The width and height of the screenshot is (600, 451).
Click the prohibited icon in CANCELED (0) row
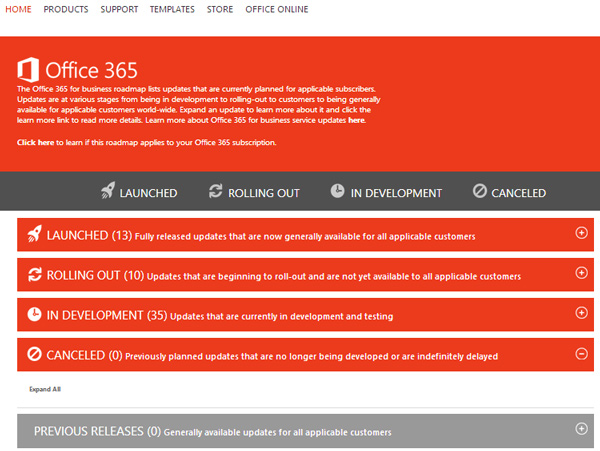click(34, 354)
